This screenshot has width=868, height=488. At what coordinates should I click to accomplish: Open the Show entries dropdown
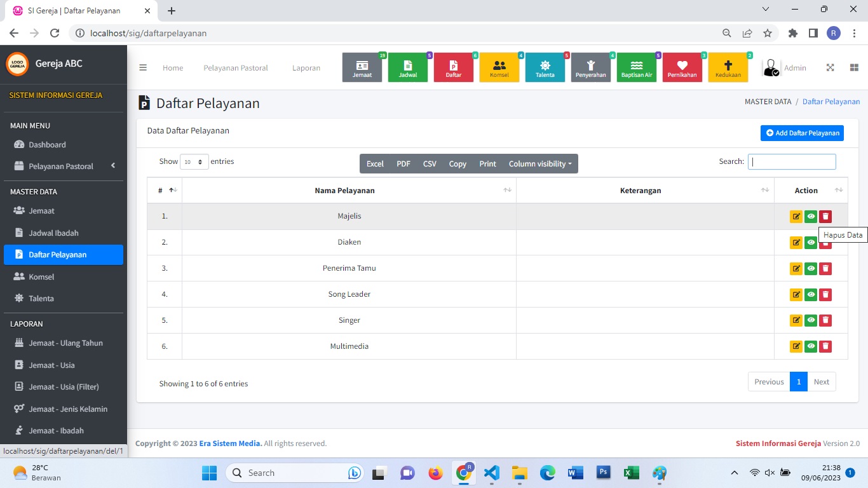194,162
